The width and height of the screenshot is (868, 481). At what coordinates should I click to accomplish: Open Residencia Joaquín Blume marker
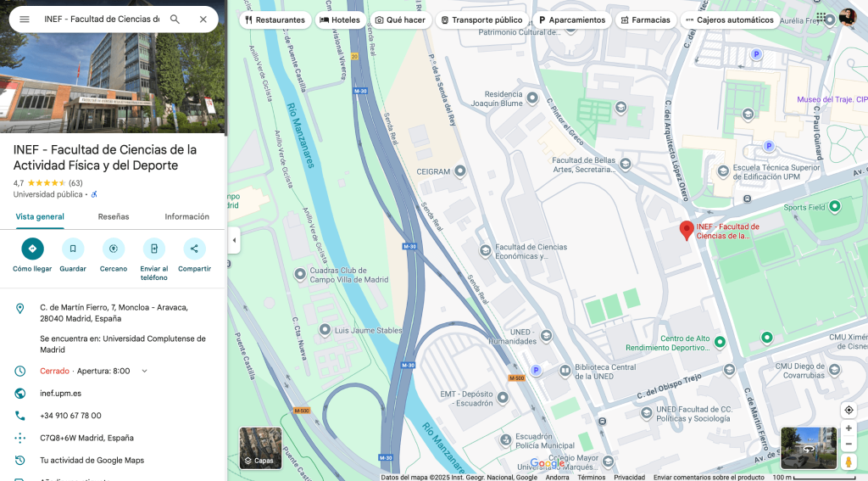(x=532, y=98)
